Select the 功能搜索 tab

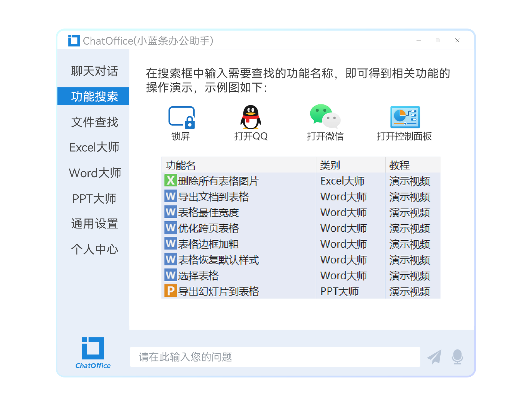pyautogui.click(x=93, y=96)
